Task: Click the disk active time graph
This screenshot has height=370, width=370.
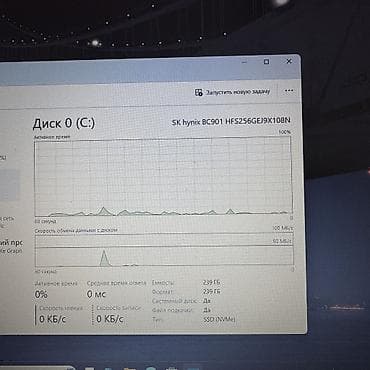Action: (163, 177)
